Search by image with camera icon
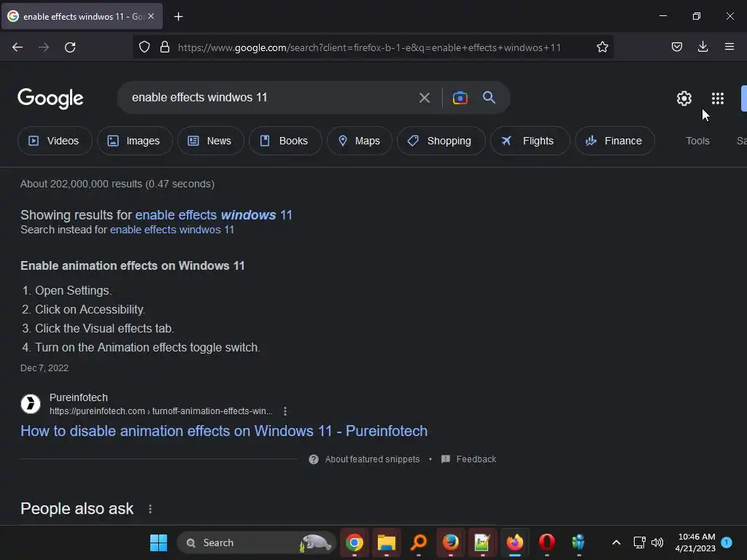This screenshot has height=560, width=747. click(x=460, y=98)
